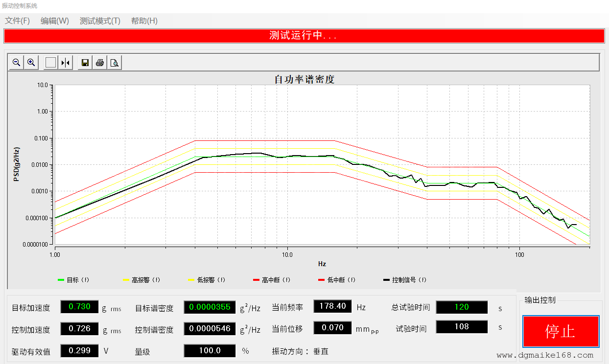Save the chart with the floppy disk icon

tap(85, 63)
